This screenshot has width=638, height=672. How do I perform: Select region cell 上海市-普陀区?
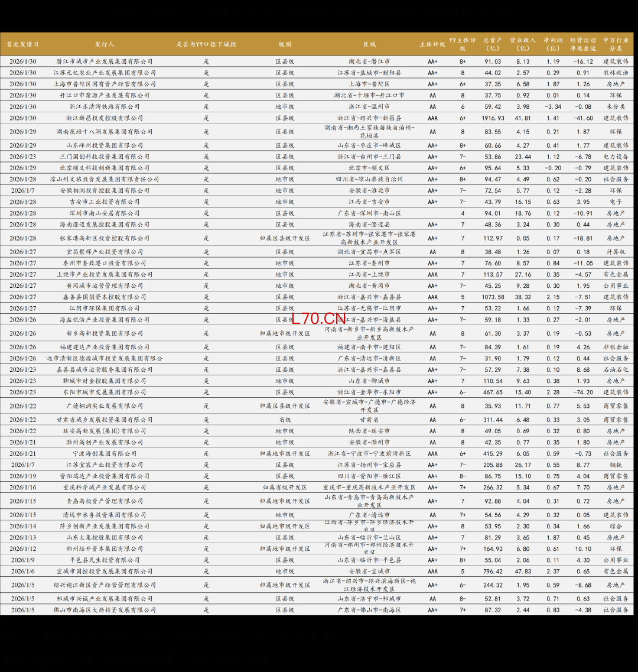pyautogui.click(x=369, y=85)
